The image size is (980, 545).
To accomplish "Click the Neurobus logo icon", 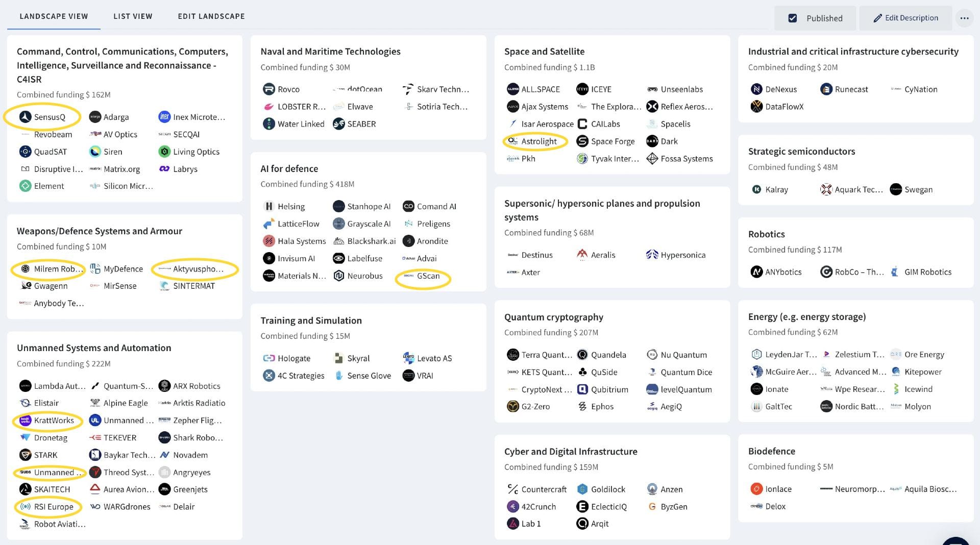I will (x=338, y=276).
